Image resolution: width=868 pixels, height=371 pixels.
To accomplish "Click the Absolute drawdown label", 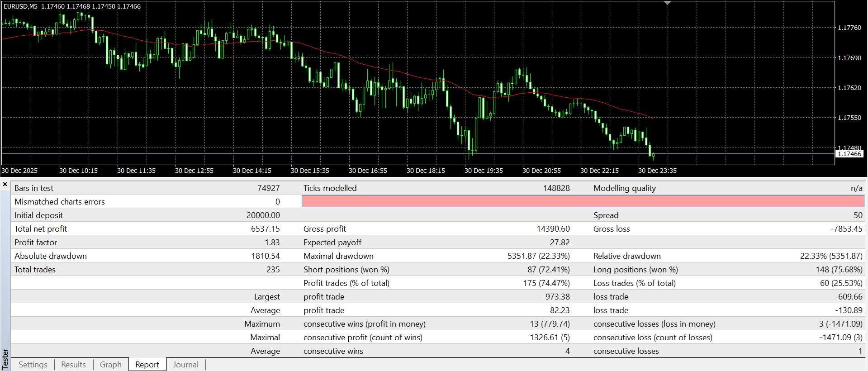I will 51,256.
